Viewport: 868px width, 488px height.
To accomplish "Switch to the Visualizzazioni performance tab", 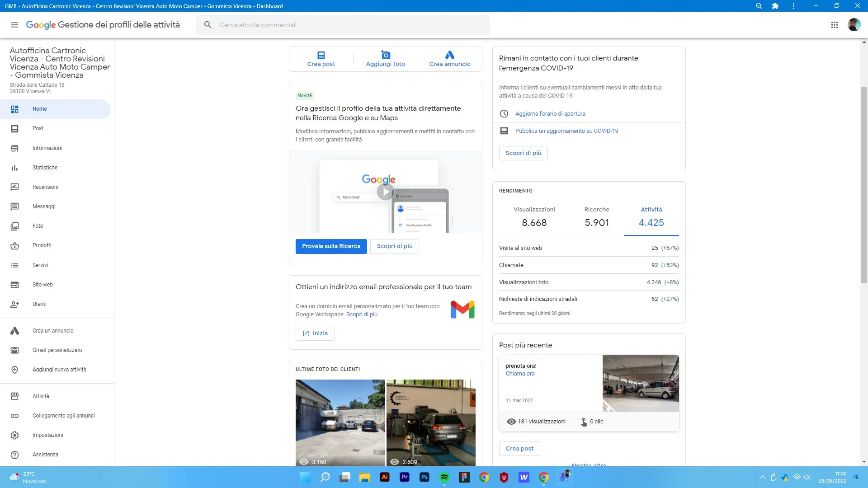I will point(534,217).
